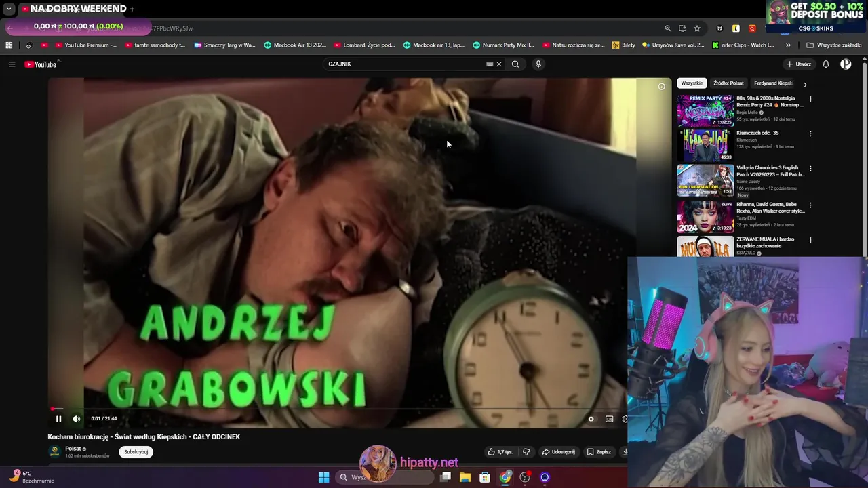
Task: Open the YouTube hamburger guide menu
Action: click(12, 64)
